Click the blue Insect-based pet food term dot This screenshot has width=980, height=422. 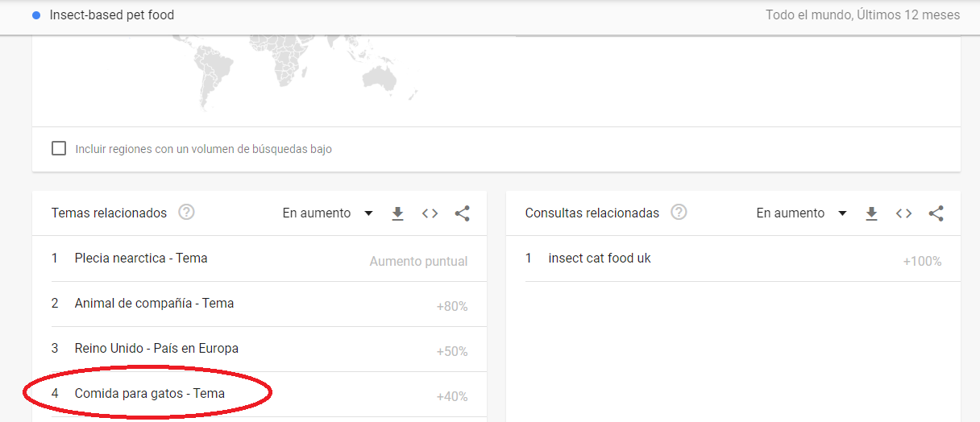[x=36, y=15]
